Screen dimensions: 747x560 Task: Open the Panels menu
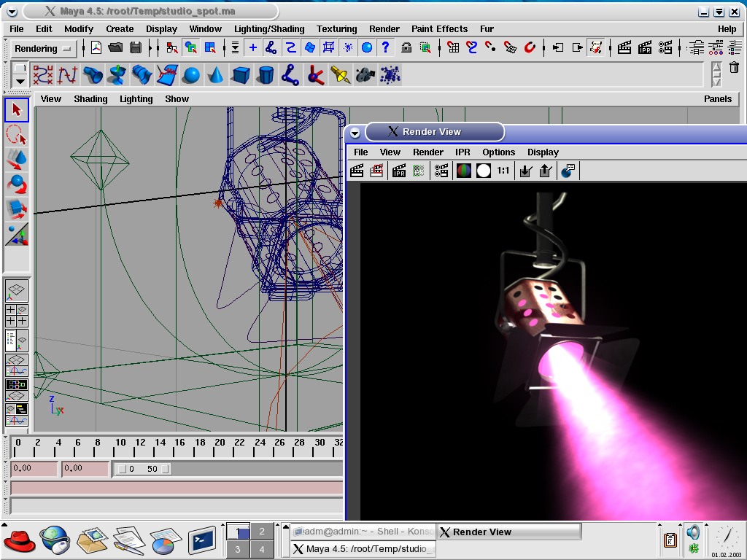[x=718, y=99]
